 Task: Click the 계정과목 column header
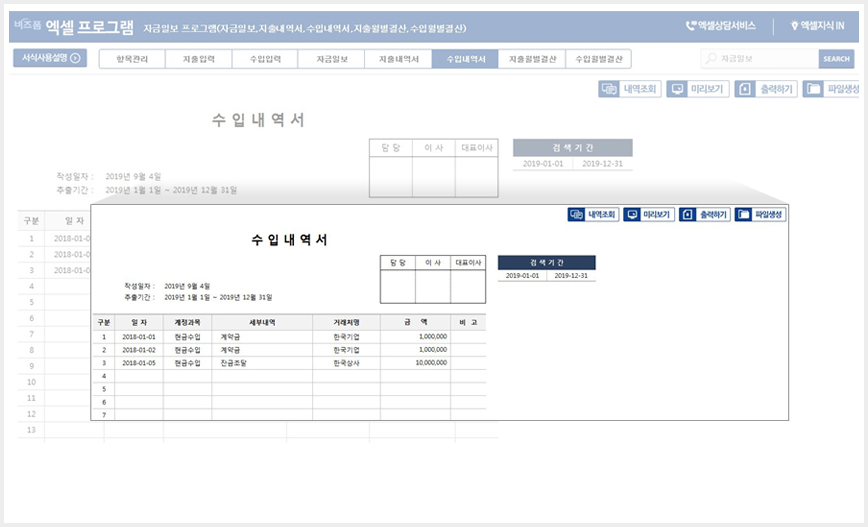(x=187, y=322)
